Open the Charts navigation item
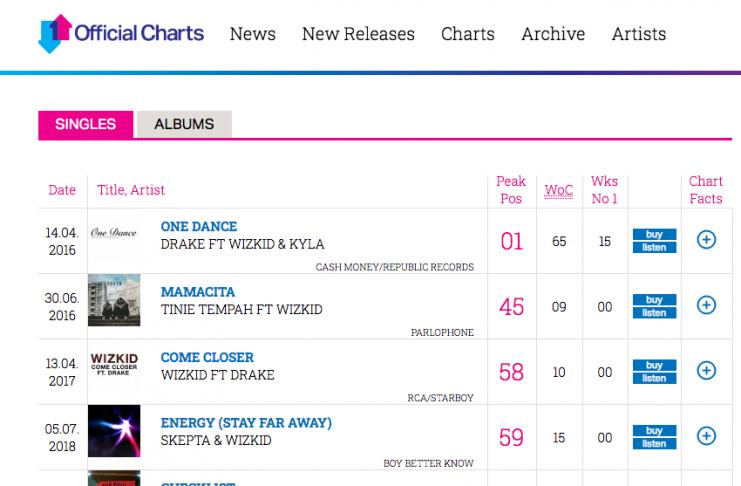Viewport: 741px width, 486px height. [468, 34]
